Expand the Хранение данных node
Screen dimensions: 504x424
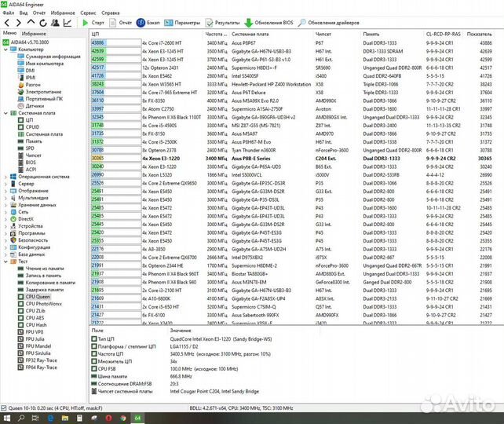click(5, 205)
